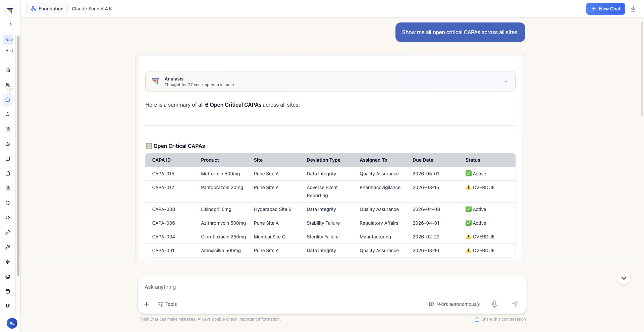Image resolution: width=644 pixels, height=332 pixels.
Task: Select the CAPA-006 cell
Action: tap(163, 223)
